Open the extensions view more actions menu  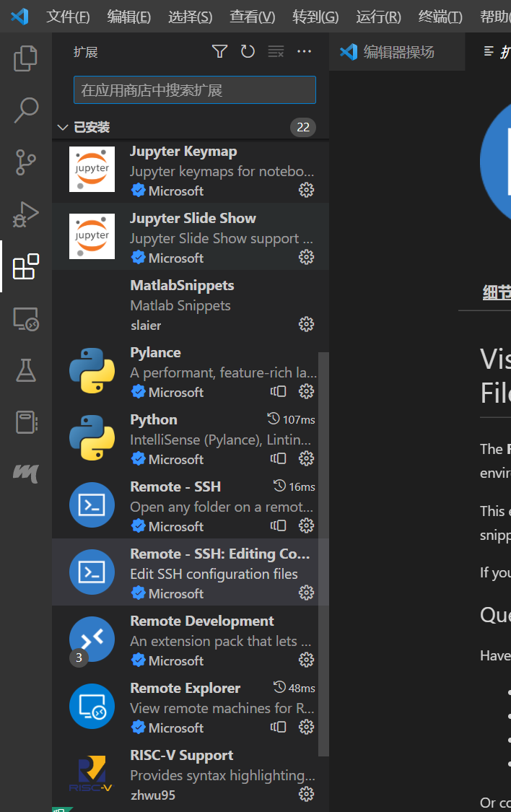click(x=304, y=51)
